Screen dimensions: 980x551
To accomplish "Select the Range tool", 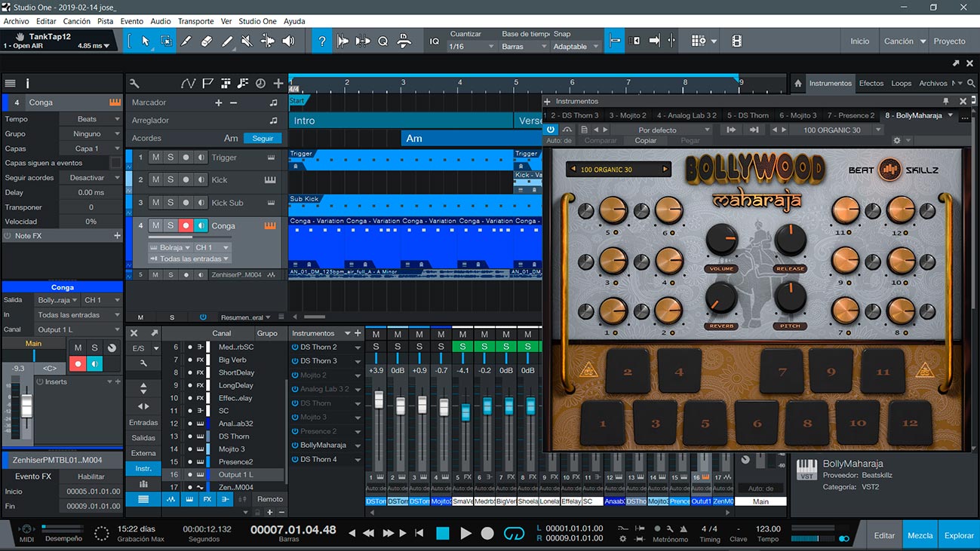I will click(x=166, y=41).
